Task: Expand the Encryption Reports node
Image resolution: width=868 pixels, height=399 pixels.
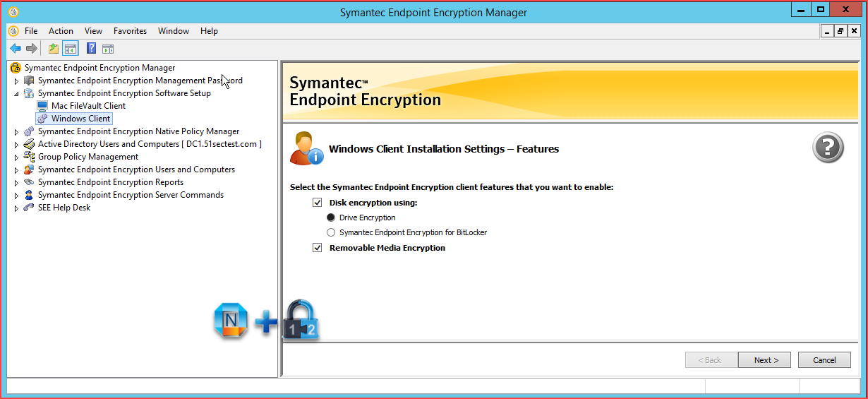Action: point(16,183)
